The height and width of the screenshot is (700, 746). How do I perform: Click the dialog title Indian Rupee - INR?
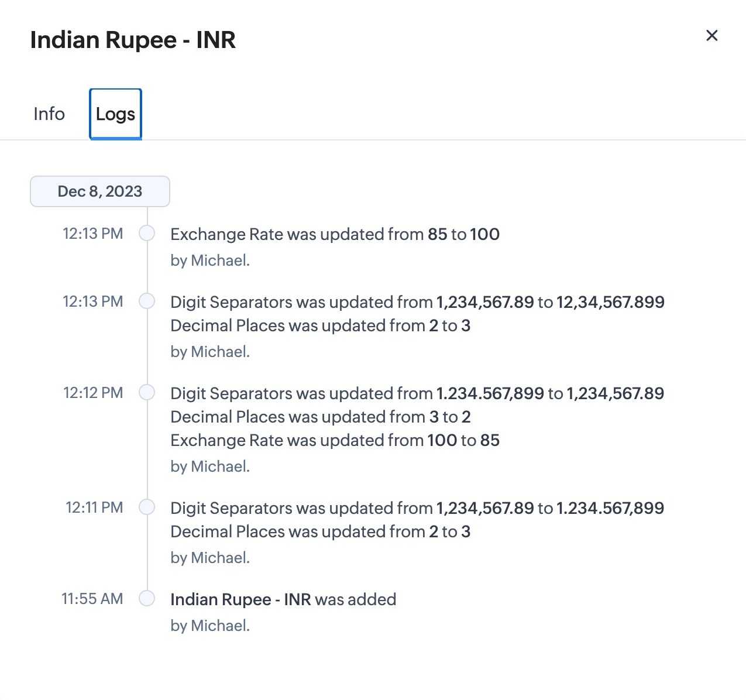[133, 40]
